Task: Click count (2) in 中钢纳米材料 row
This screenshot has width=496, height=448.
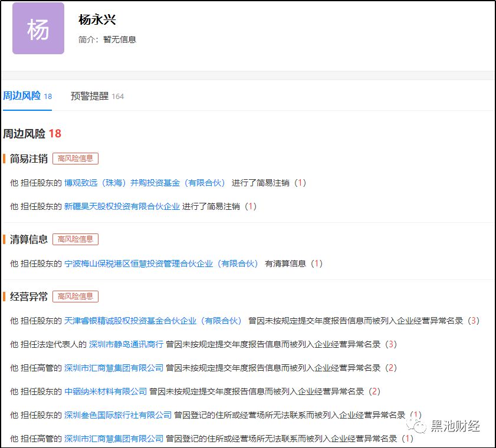Action: (x=375, y=391)
